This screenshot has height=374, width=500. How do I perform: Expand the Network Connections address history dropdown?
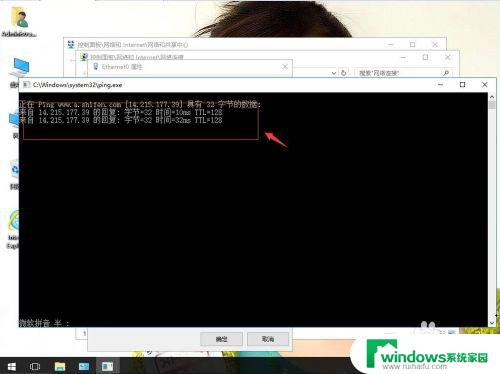[334, 73]
